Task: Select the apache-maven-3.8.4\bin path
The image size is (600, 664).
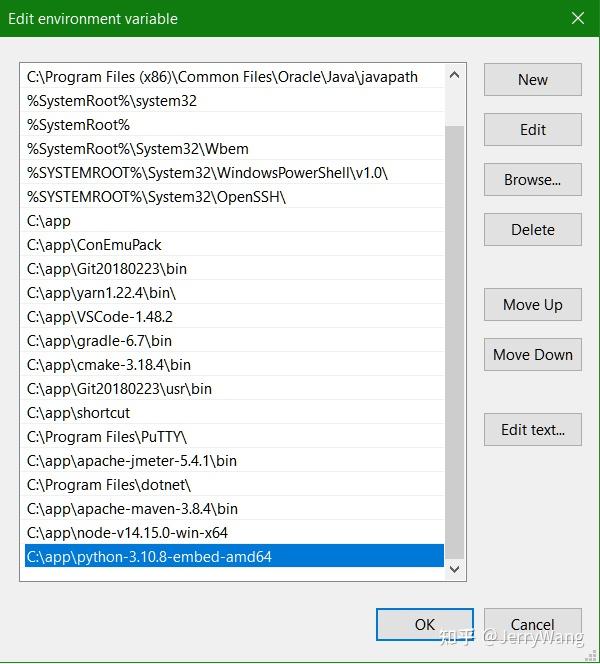Action: pyautogui.click(x=235, y=509)
